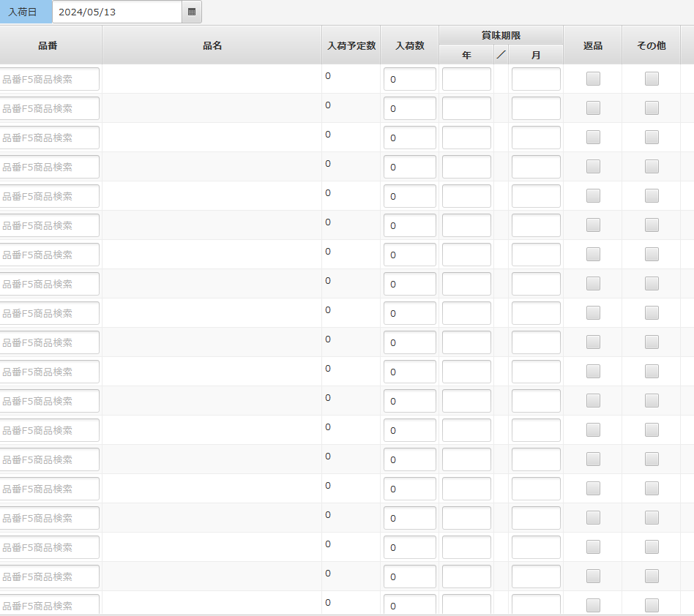Click the 月 field in the sixteenth row
This screenshot has height=616, width=694.
click(536, 518)
